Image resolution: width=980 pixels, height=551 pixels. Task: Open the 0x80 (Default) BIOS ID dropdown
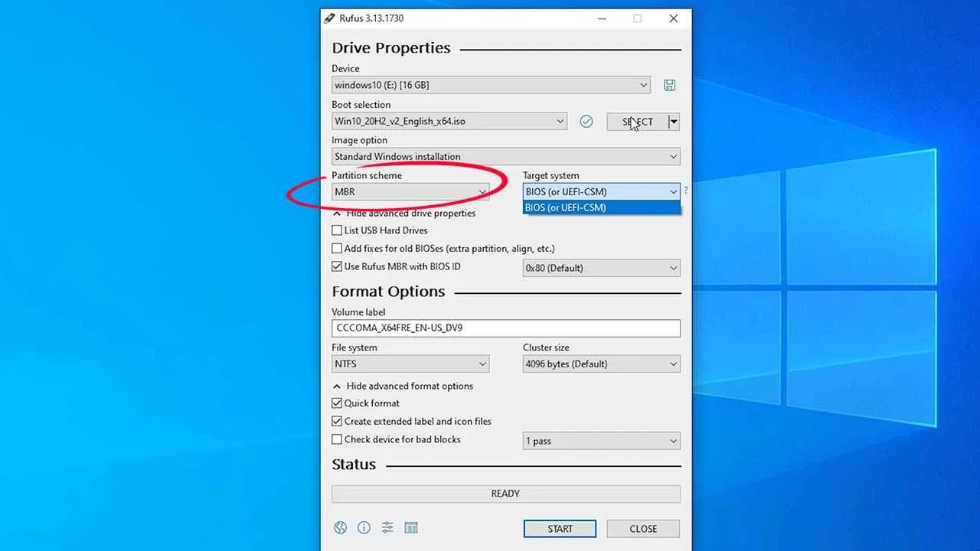coord(602,268)
